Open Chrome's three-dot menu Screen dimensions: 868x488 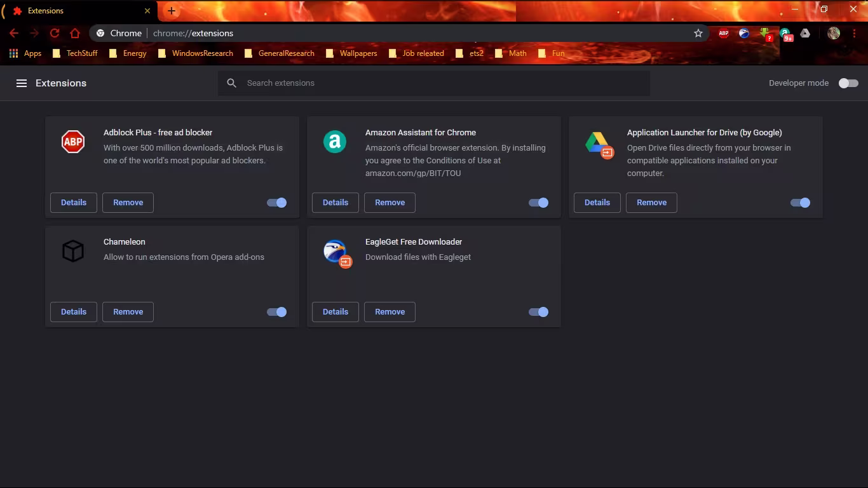coord(853,33)
